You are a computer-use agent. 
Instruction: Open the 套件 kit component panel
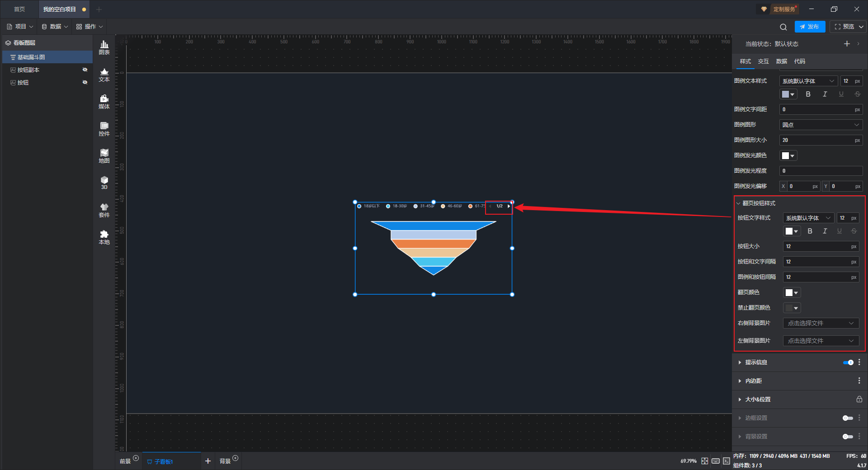pyautogui.click(x=104, y=210)
